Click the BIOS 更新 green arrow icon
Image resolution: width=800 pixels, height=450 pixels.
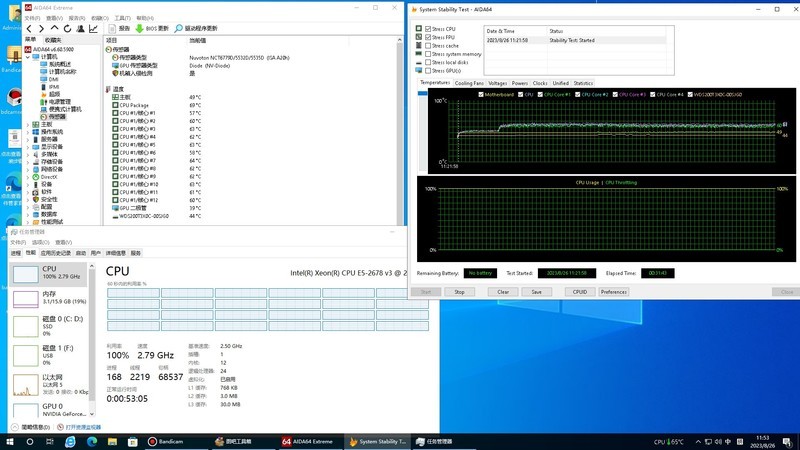pyautogui.click(x=140, y=28)
